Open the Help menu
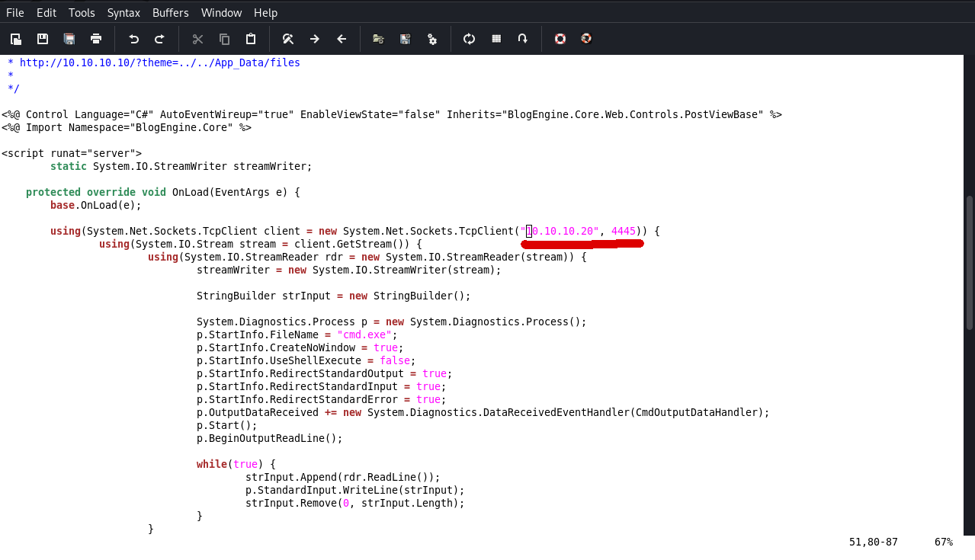Viewport: 975px width, 560px height. click(x=266, y=13)
